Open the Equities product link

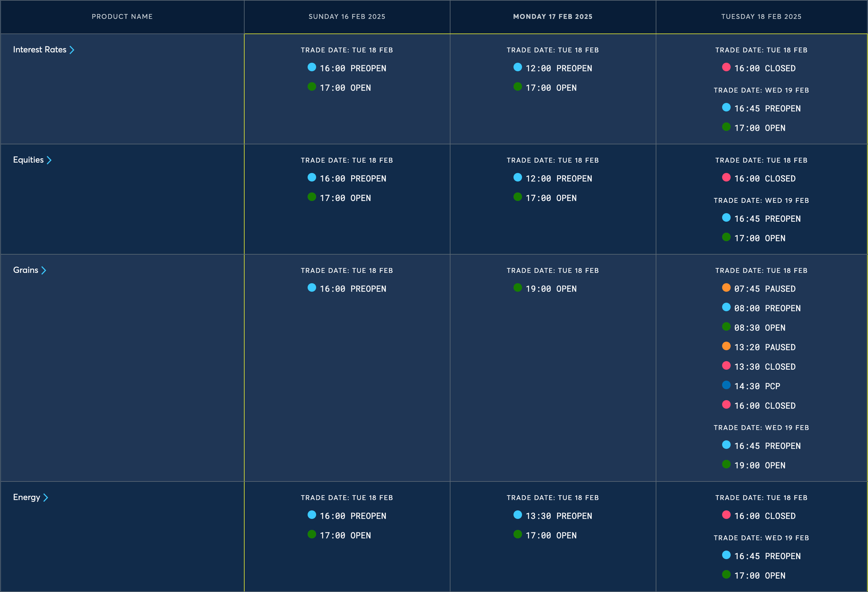click(x=28, y=160)
